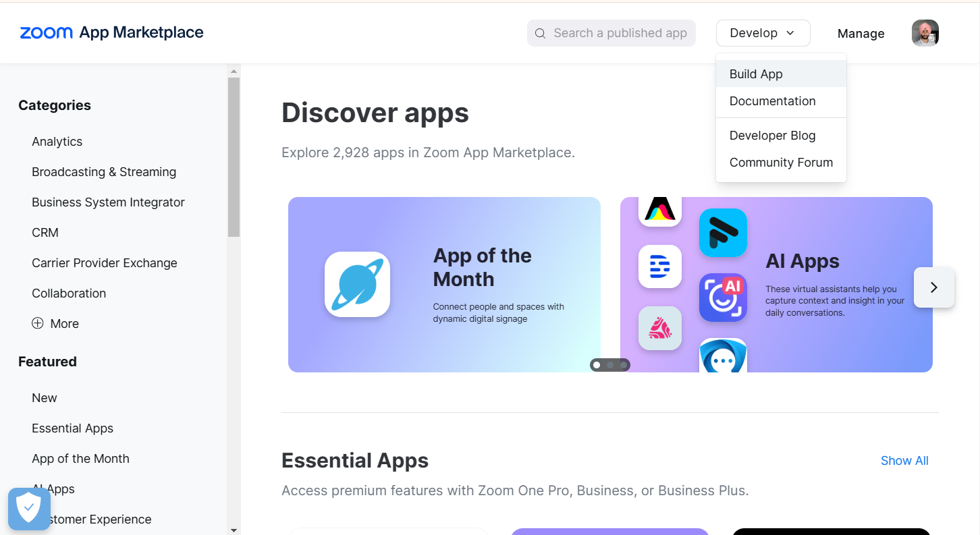This screenshot has height=535, width=980.
Task: Expand More categories in sidebar
Action: click(55, 324)
